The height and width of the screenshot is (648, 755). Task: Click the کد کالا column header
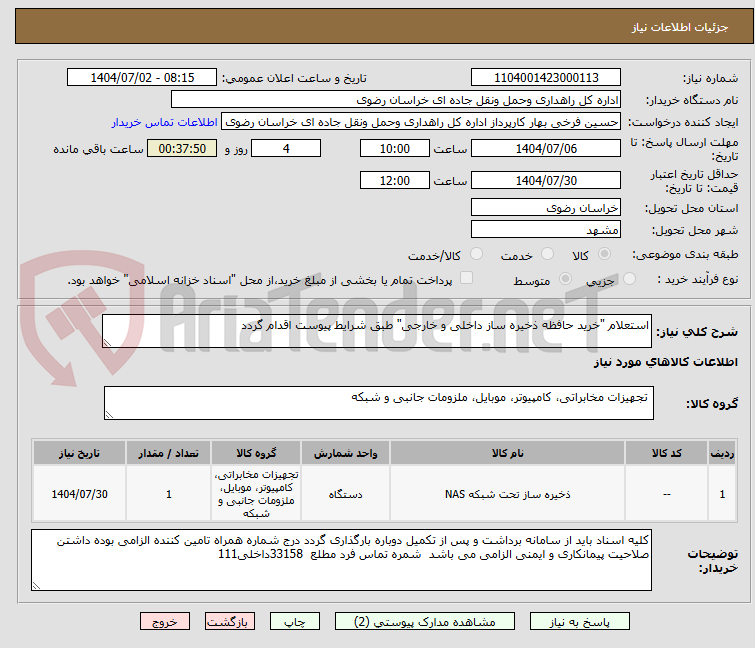(666, 453)
